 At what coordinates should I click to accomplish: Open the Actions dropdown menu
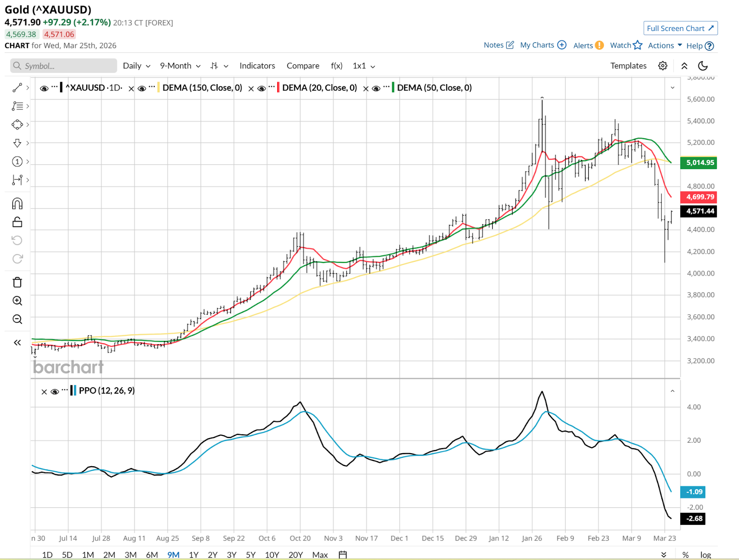(665, 45)
